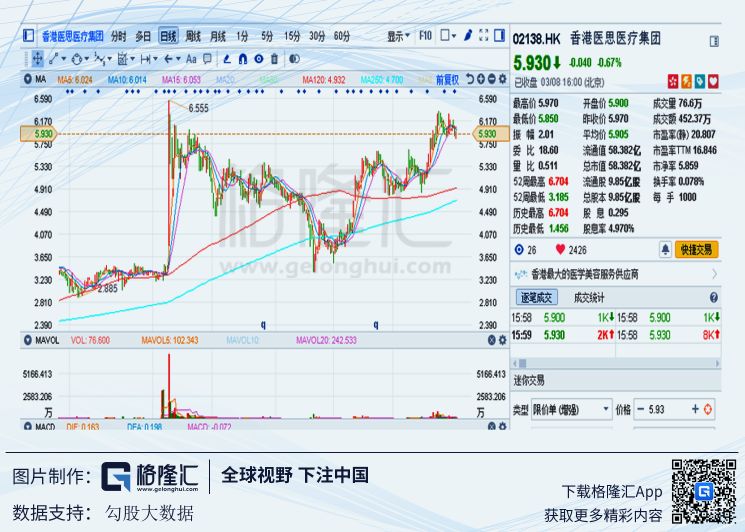Select the Aa text tool
The width and height of the screenshot is (745, 532).
(191, 59)
